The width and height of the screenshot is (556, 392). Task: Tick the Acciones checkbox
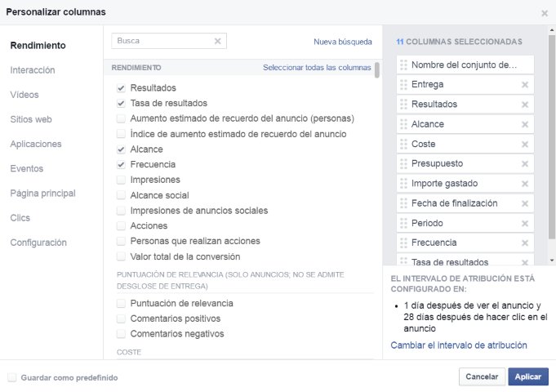tap(122, 226)
